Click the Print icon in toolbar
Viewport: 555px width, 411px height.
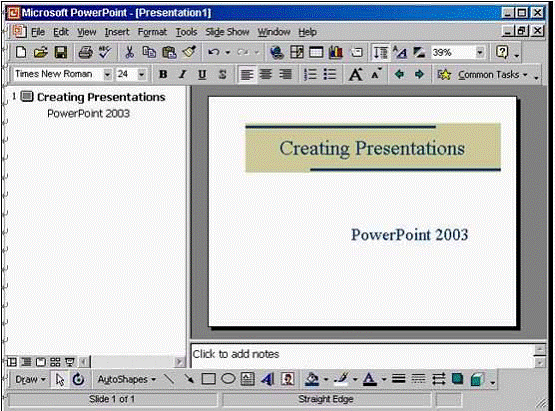[85, 52]
